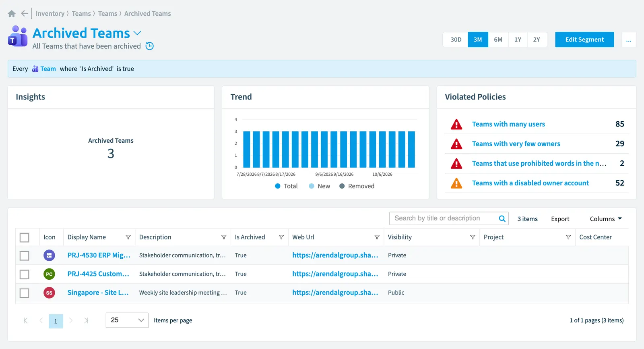
Task: Open the PRJ-4530 ERP Mig team link
Action: click(99, 255)
